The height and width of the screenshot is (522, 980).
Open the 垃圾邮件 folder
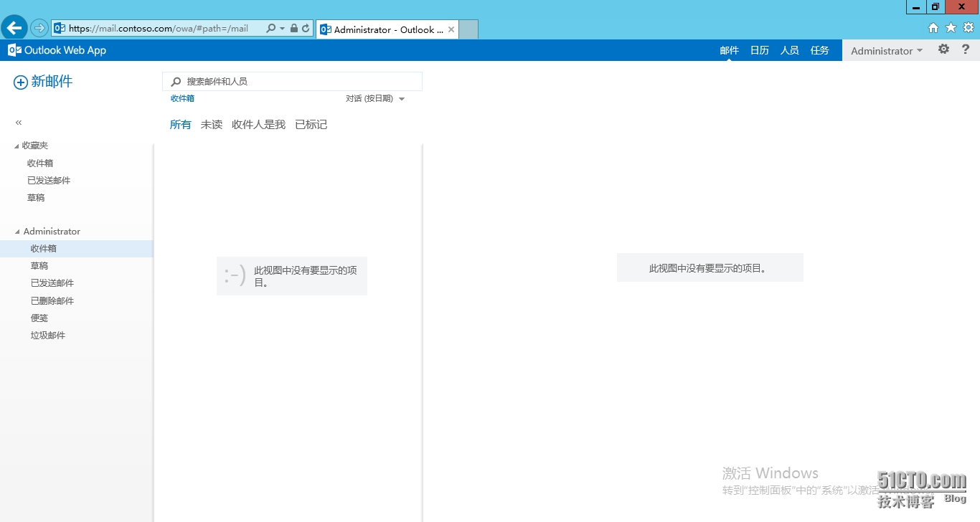pos(47,335)
